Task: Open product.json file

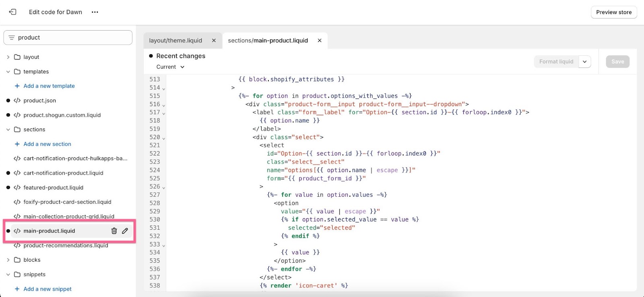Action: (x=39, y=101)
